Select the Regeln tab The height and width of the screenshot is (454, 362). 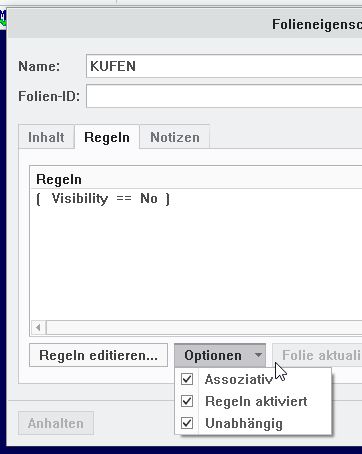[107, 137]
